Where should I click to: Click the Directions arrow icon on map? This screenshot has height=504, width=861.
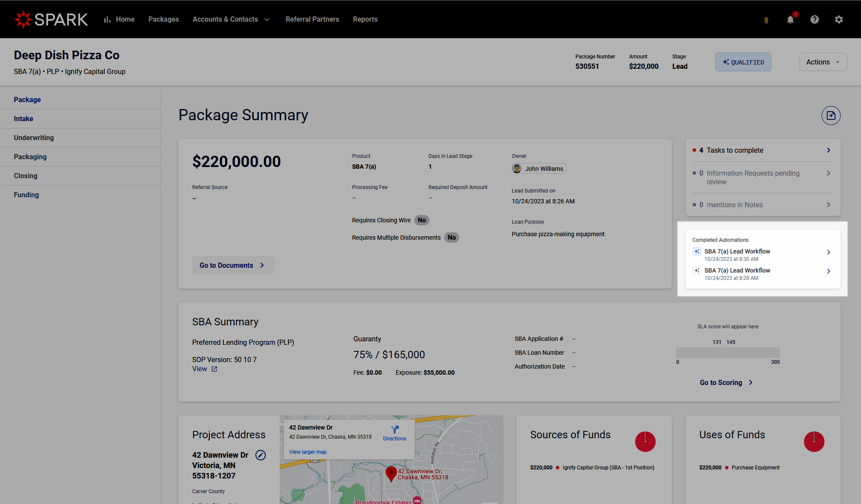pos(395,429)
